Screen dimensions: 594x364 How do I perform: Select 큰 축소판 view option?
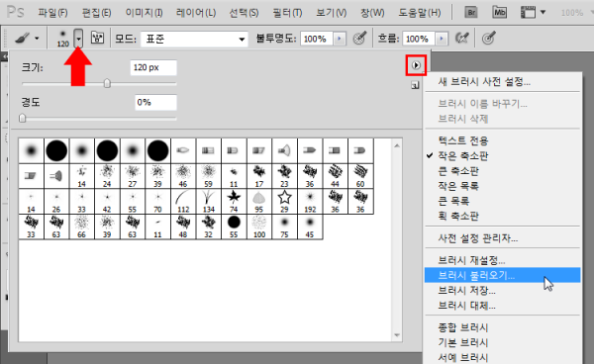(x=502, y=171)
